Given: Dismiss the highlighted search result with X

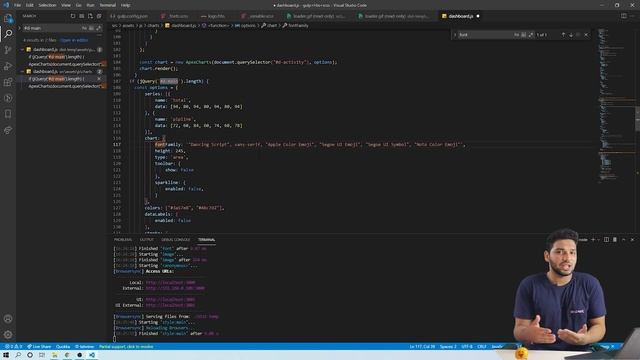Looking at the screenshot, I should pos(99,79).
